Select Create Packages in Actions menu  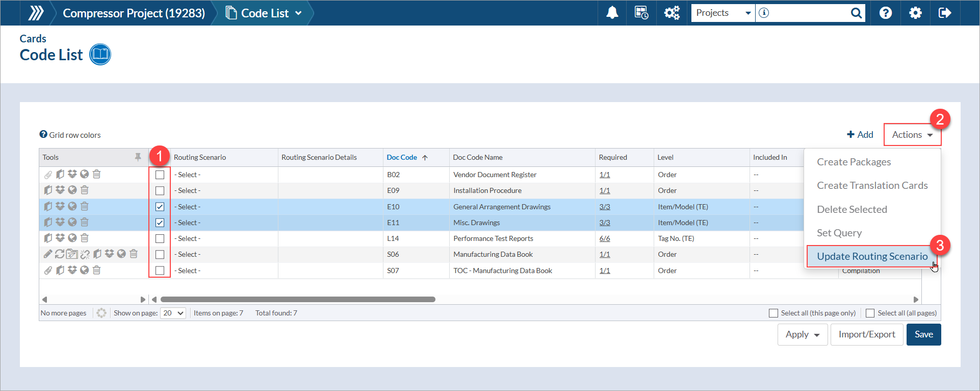tap(854, 162)
